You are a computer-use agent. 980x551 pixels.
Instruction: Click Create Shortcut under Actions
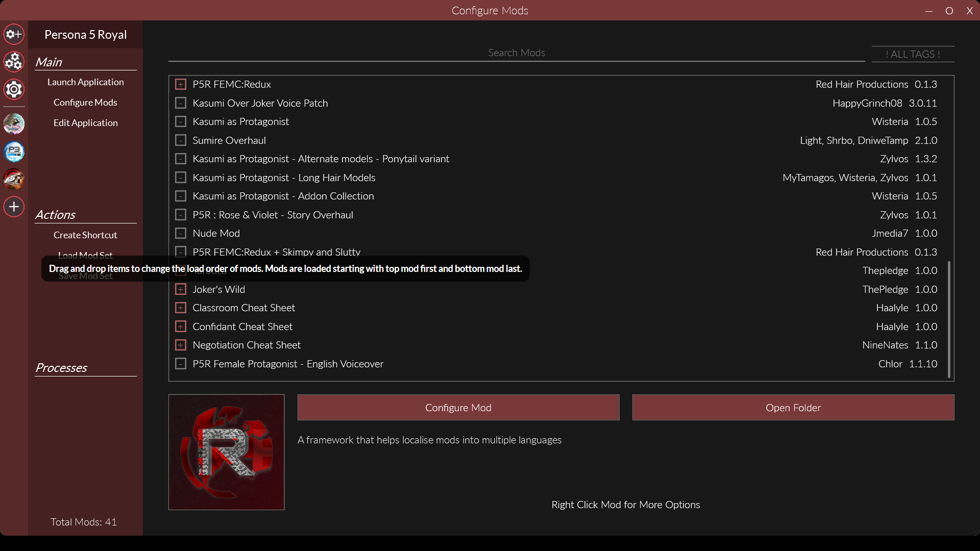pyautogui.click(x=86, y=235)
